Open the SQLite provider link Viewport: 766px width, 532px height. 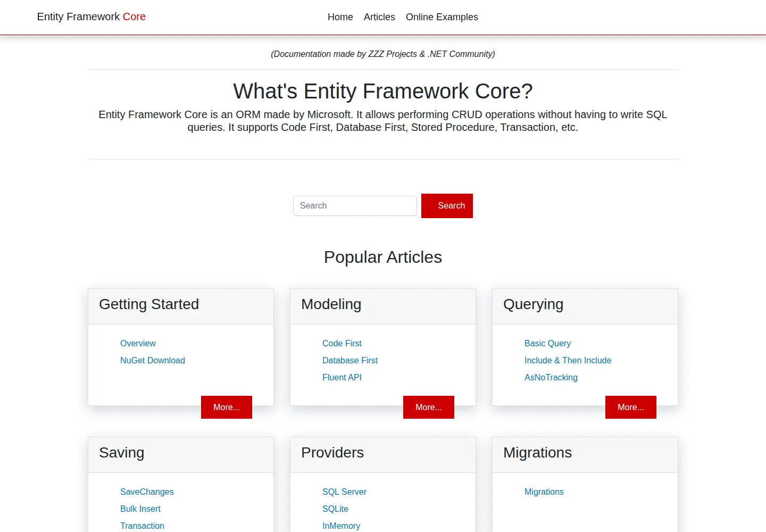[335, 509]
